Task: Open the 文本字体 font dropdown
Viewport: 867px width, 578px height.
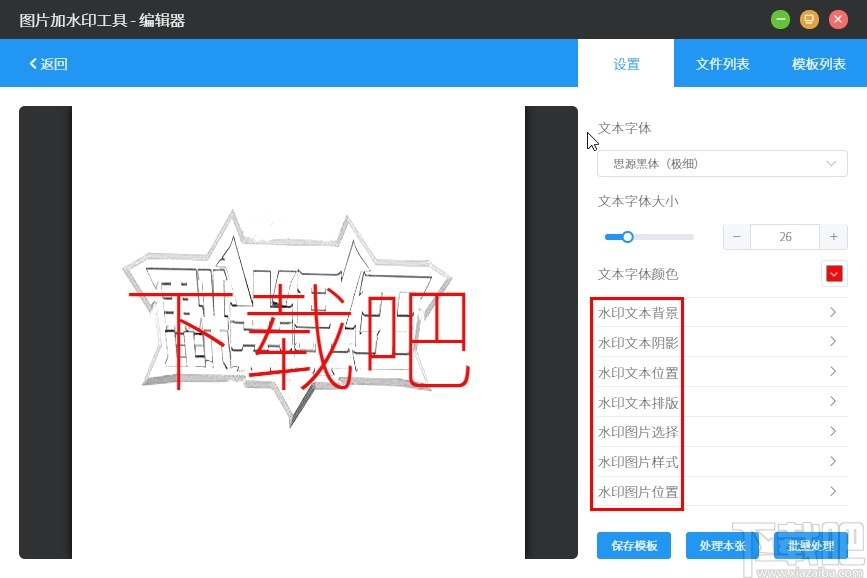Action: (x=721, y=163)
